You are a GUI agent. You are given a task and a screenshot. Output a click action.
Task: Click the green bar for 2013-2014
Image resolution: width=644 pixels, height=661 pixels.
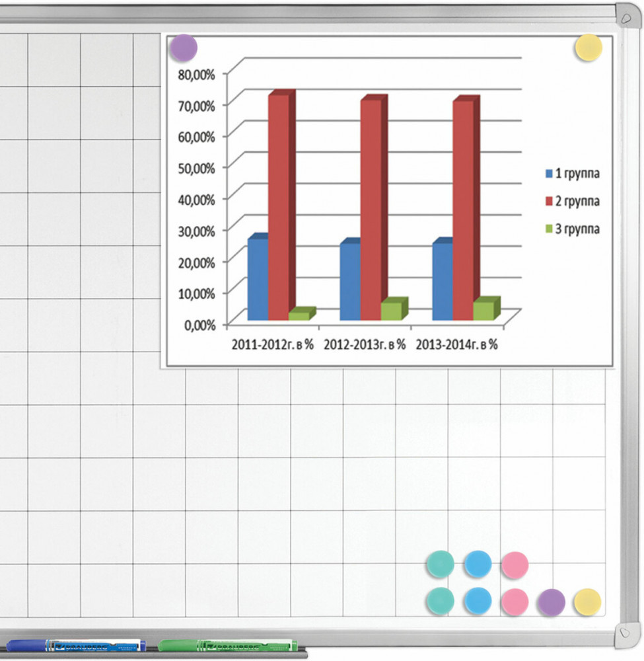coord(483,311)
